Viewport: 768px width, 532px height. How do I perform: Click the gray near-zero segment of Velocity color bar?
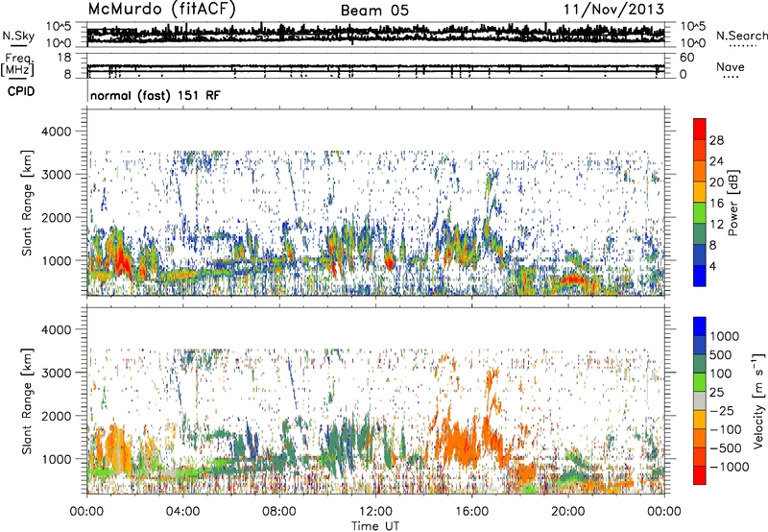tap(700, 400)
